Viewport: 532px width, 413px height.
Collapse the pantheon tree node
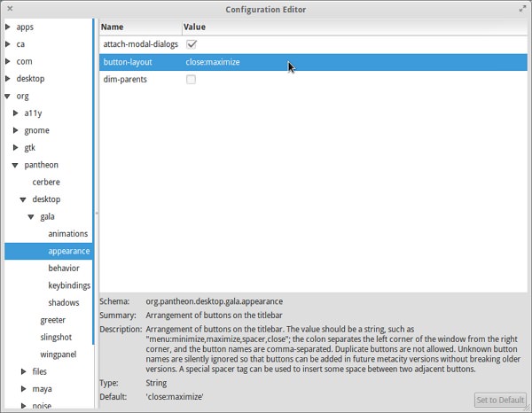point(15,165)
